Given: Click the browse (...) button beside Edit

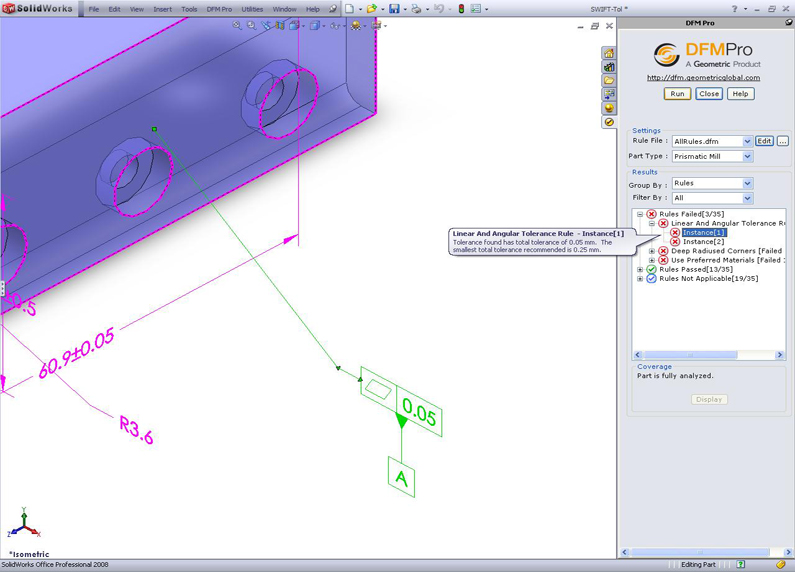Looking at the screenshot, I should pyautogui.click(x=783, y=141).
